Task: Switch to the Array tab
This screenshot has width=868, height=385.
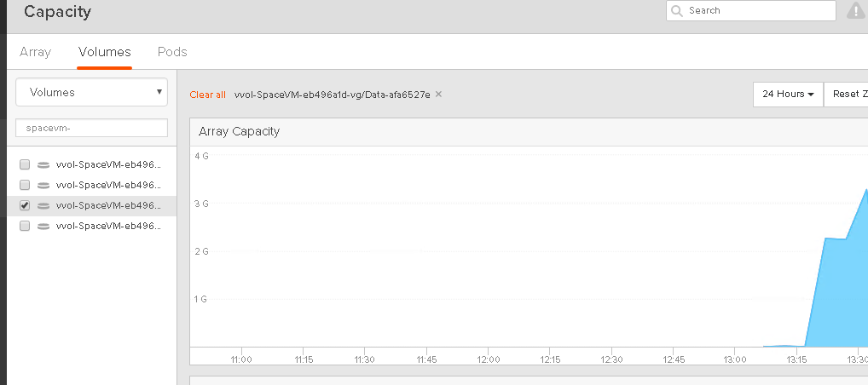Action: click(35, 52)
